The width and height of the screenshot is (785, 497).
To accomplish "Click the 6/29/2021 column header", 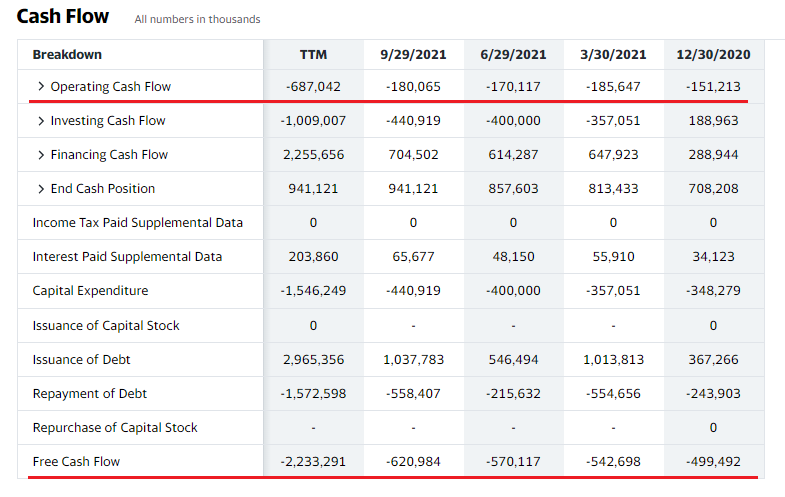I will click(x=513, y=55).
